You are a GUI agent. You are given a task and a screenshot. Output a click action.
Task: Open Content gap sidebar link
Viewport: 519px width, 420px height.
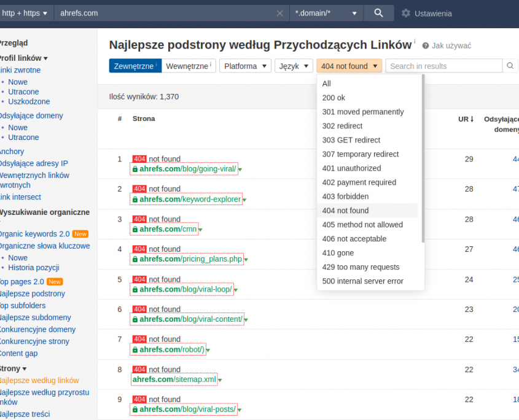pos(18,354)
